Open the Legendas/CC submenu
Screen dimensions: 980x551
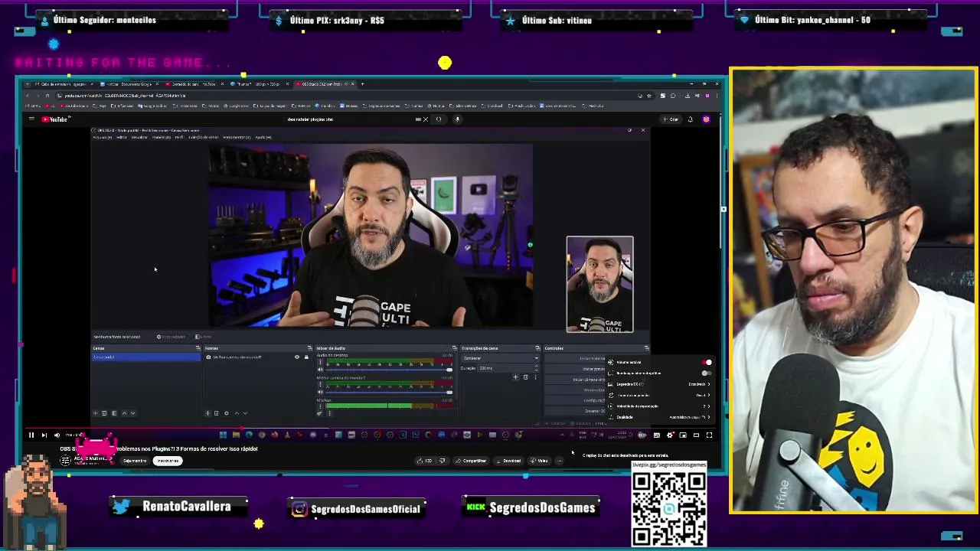coord(659,384)
